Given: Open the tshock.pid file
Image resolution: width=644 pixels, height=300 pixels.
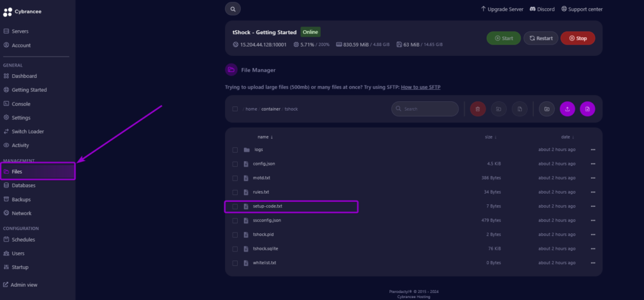Looking at the screenshot, I should click(264, 235).
